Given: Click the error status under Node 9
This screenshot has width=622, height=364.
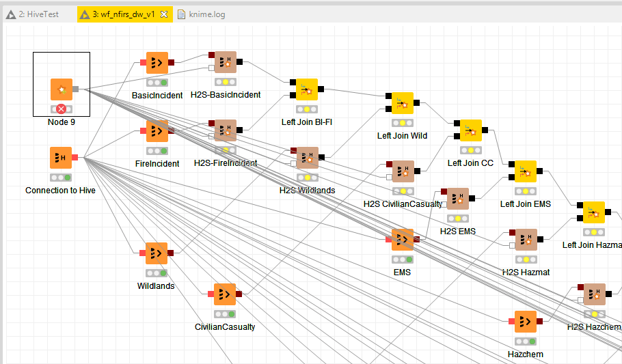Looking at the screenshot, I should click(x=61, y=109).
